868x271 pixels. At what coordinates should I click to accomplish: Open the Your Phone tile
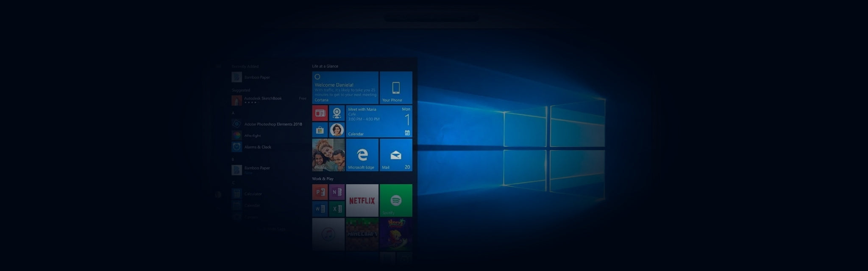point(396,88)
